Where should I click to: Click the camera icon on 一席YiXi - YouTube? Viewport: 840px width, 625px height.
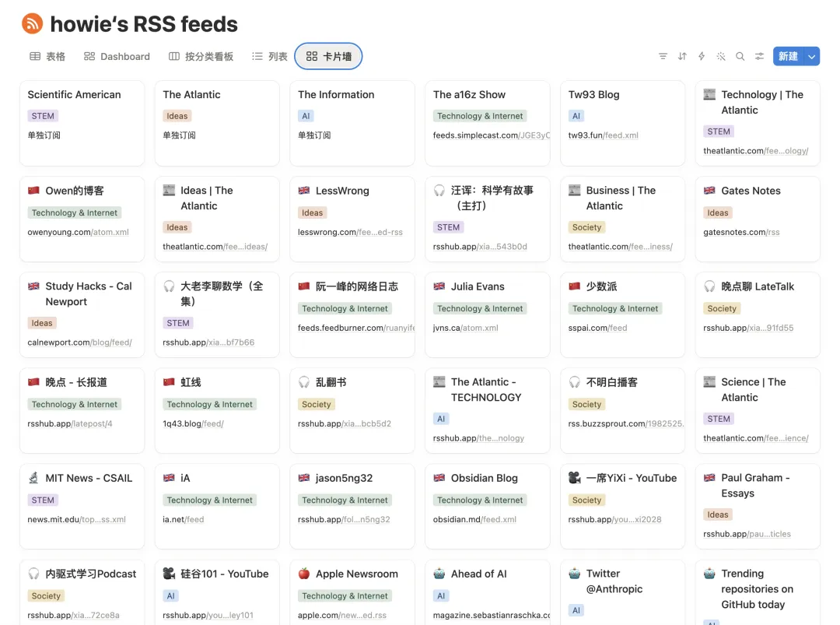click(574, 478)
